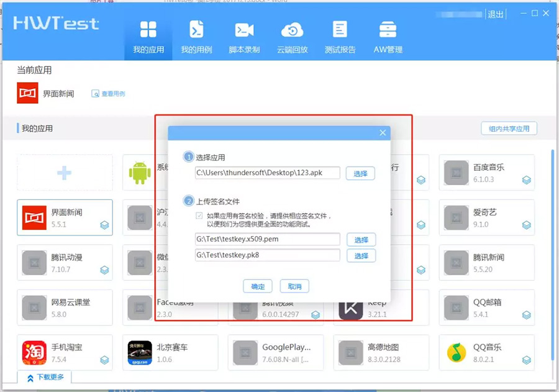This screenshot has height=392, width=559.
Task: Choose the 腾讯新闻 app icon
Action: point(457,263)
